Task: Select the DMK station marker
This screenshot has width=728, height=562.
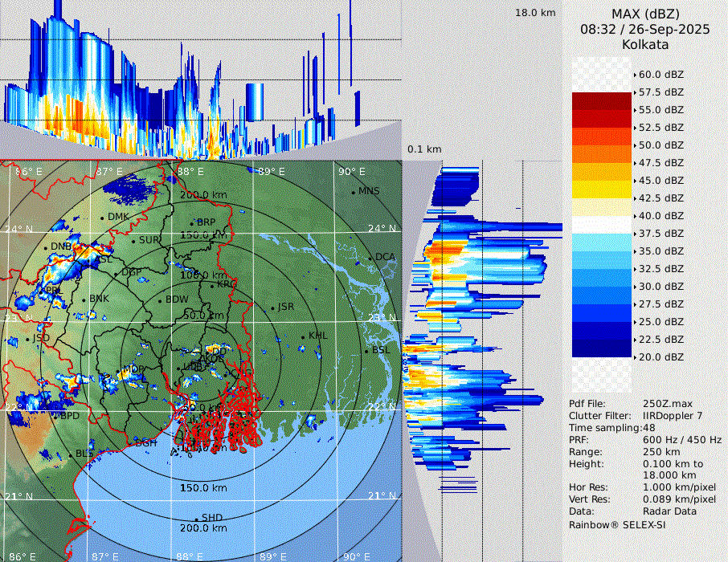Action: click(x=103, y=218)
